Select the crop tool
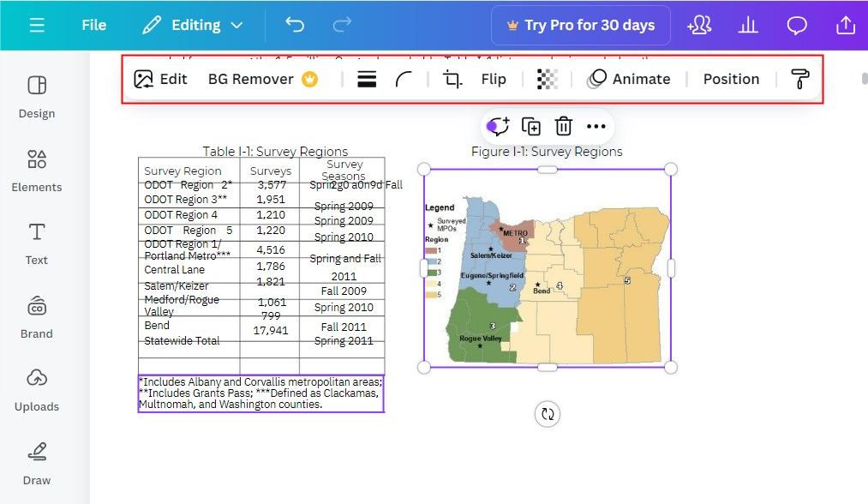This screenshot has width=868, height=504. point(452,79)
